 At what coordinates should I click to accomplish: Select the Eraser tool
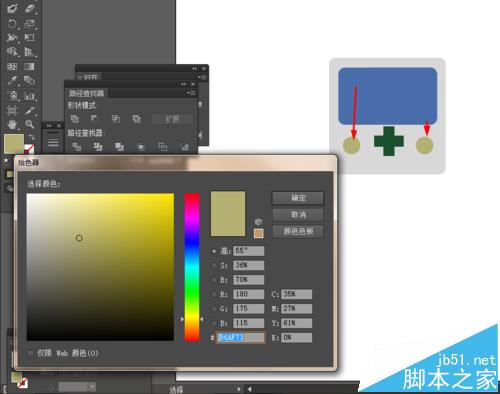(x=30, y=8)
